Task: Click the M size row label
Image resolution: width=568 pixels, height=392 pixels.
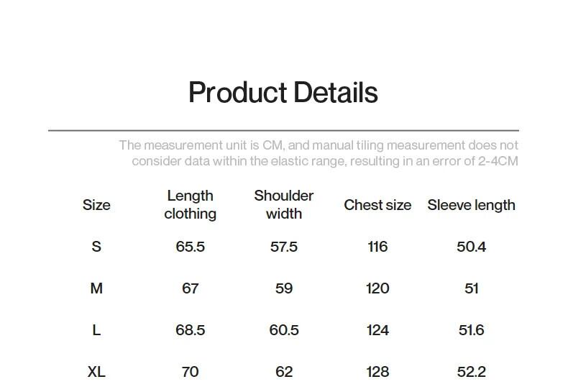Action: tap(96, 288)
